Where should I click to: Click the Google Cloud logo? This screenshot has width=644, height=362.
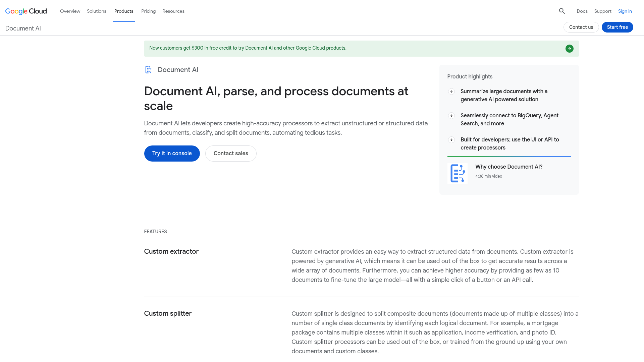[x=26, y=11]
